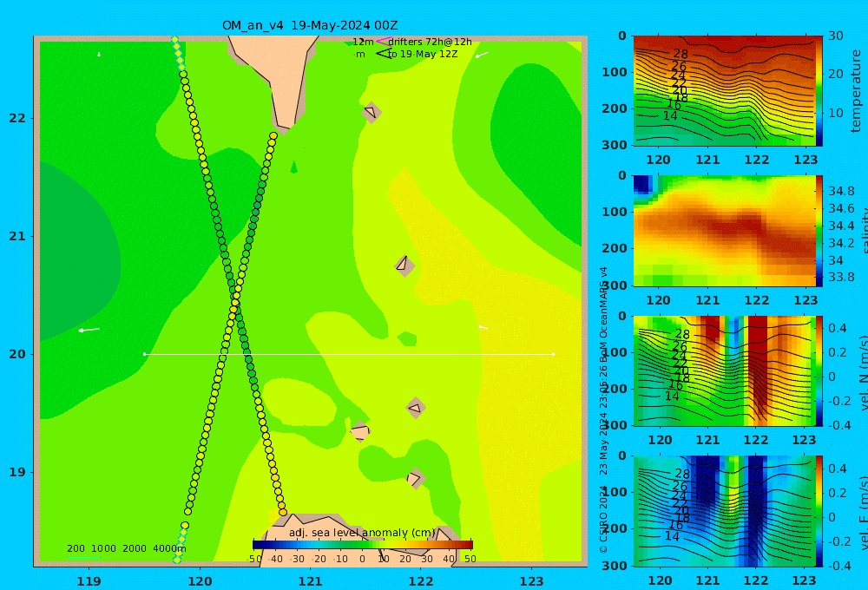
Task: Click the -50 label on the sea level colorbar
Action: pos(254,559)
